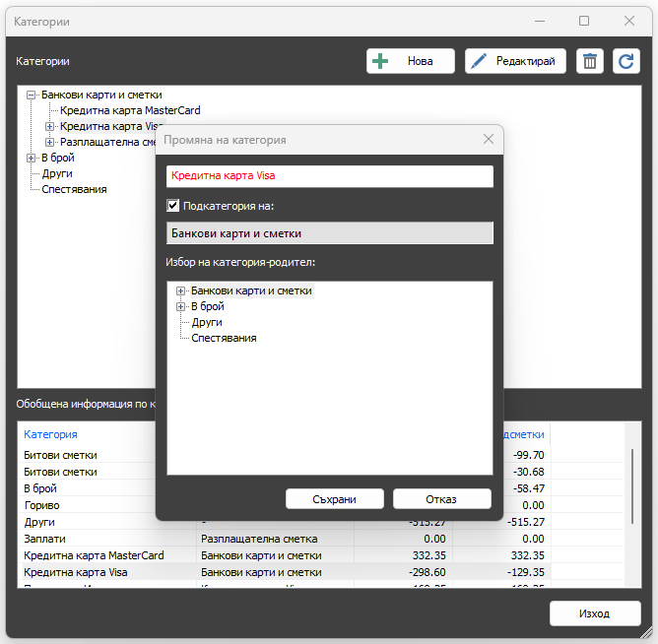Click the 332.35 value in last column
This screenshot has height=644, width=658.
527,556
